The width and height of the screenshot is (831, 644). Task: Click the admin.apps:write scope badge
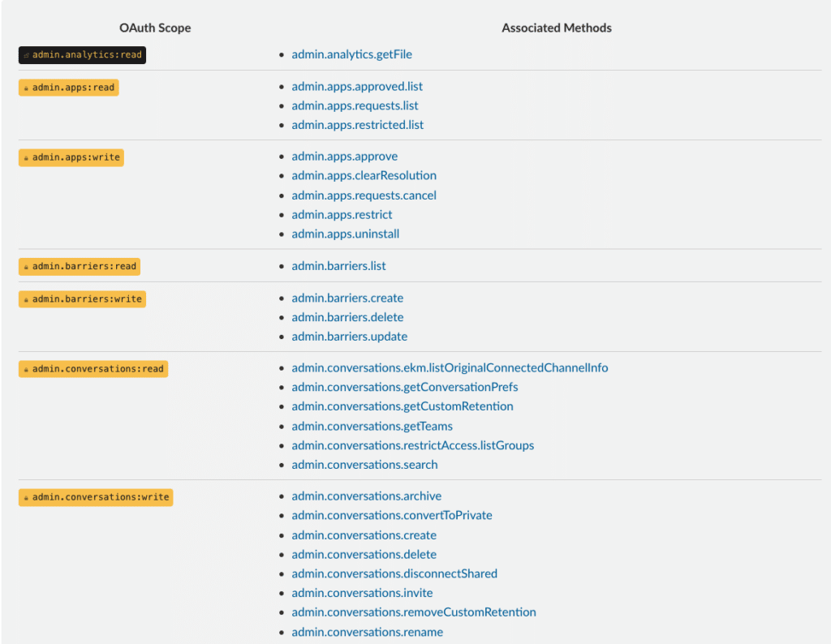coord(71,158)
